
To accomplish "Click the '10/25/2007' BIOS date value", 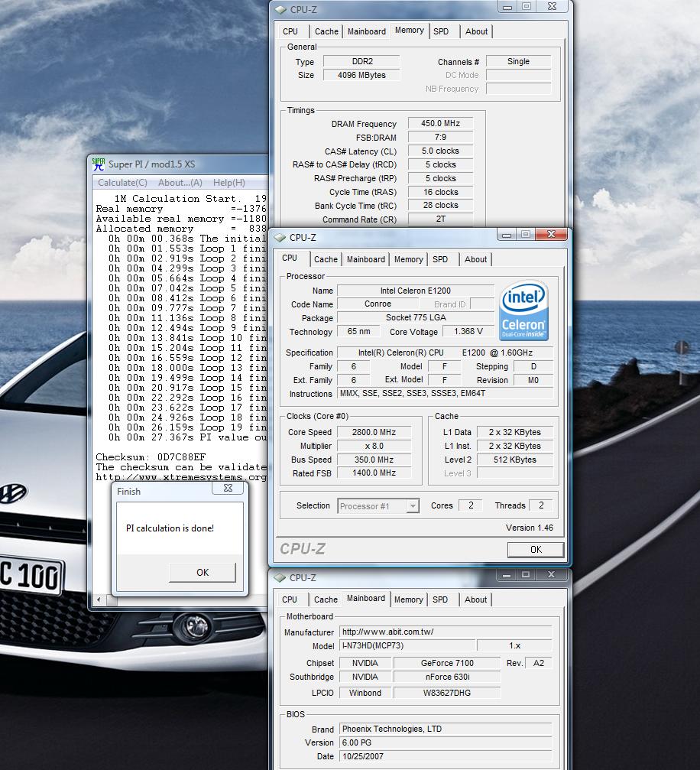I will [x=446, y=756].
